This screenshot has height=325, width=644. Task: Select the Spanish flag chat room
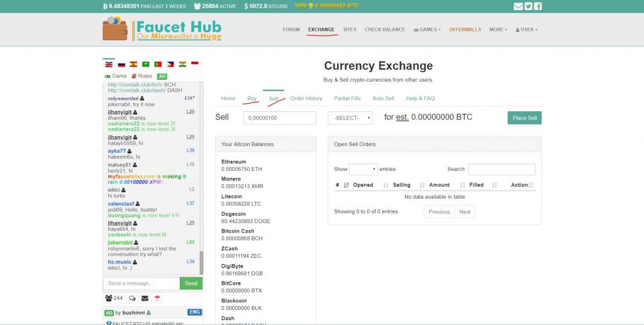133,64
